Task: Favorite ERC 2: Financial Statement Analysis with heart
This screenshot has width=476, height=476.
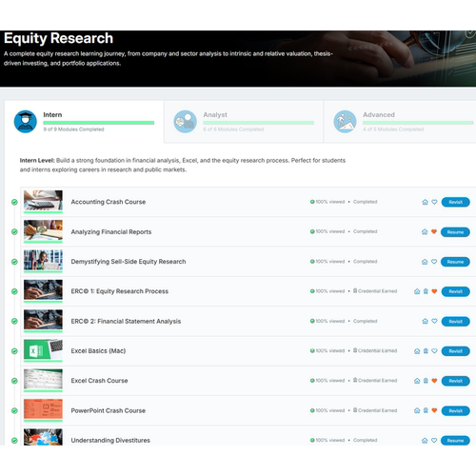Action: coord(434,321)
